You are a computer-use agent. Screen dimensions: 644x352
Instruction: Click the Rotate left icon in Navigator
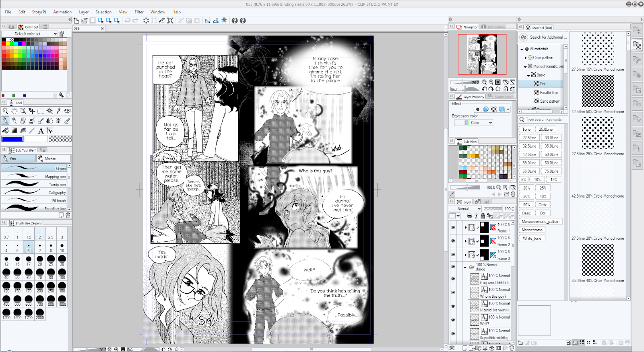coord(485,89)
